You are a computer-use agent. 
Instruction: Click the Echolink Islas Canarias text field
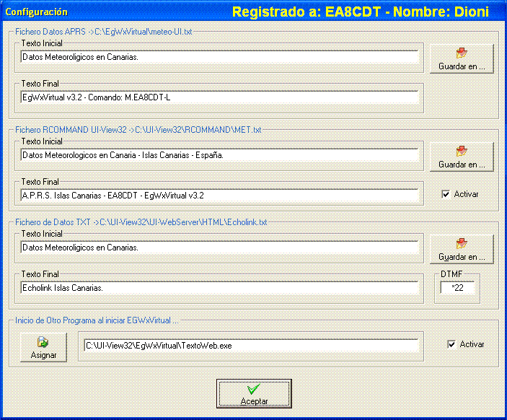coord(219,288)
